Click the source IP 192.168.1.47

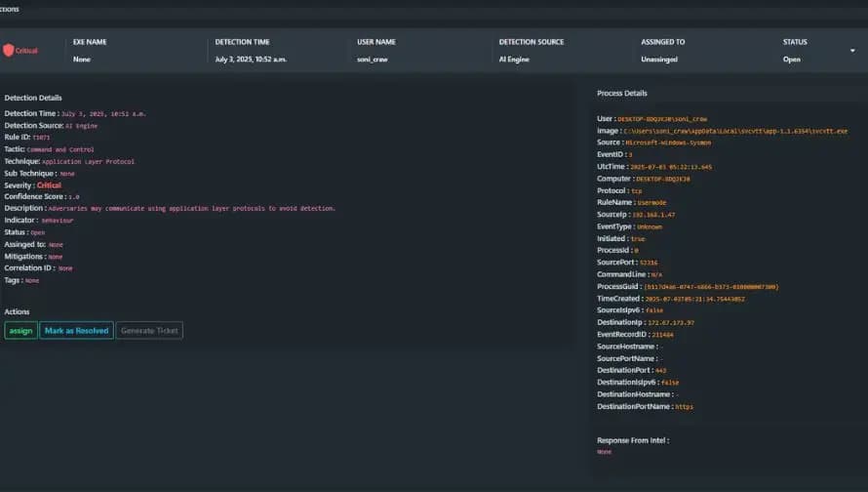click(654, 215)
